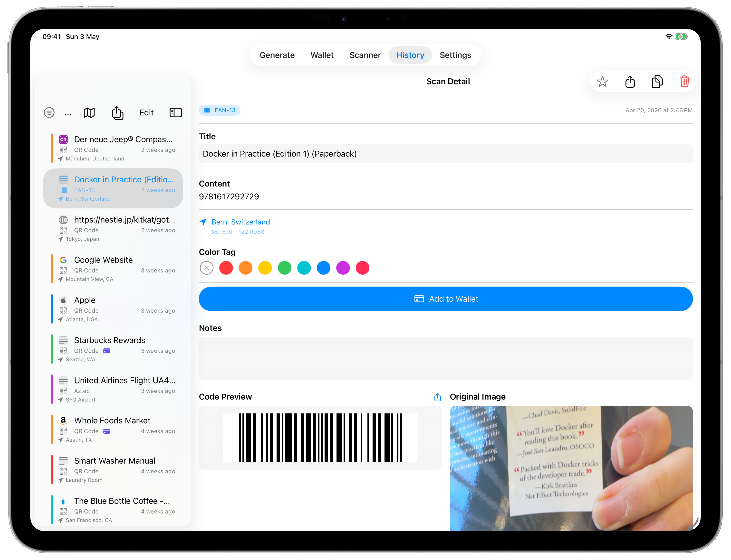Click the 38.1570, -122.0988 coordinates
This screenshot has height=560, width=731.
pyautogui.click(x=237, y=232)
